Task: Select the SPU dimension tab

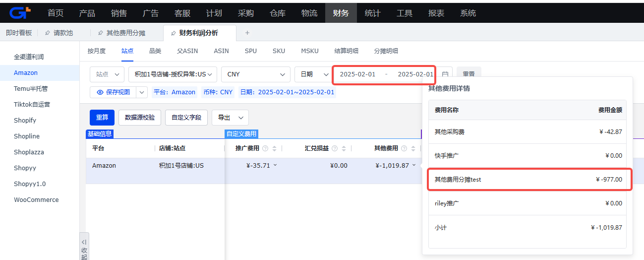Action: click(251, 51)
